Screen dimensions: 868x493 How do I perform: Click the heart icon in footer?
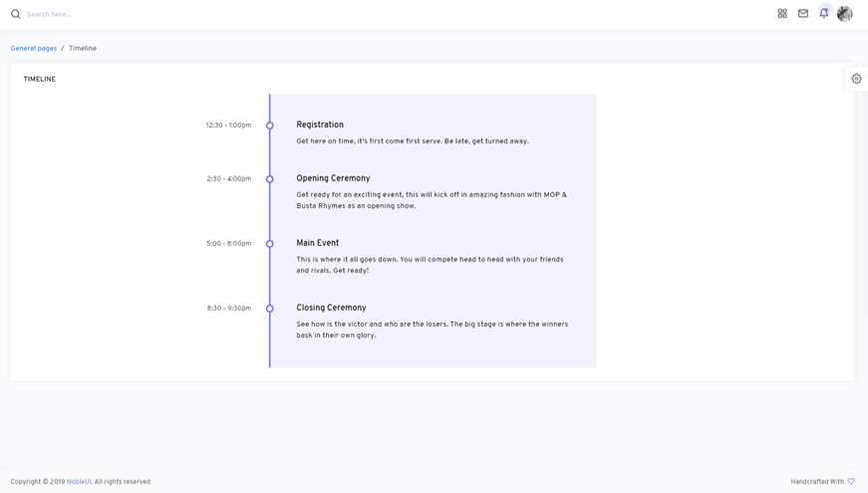851,481
